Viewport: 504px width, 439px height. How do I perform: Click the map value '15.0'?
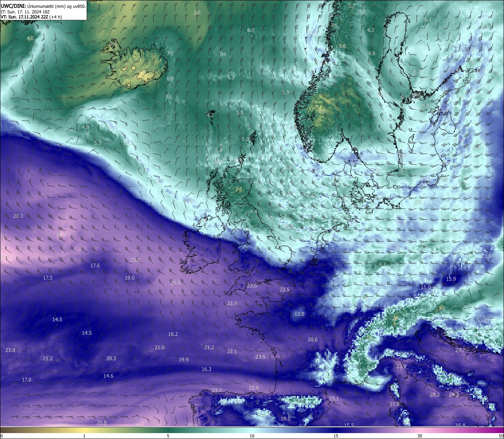[x=426, y=287]
